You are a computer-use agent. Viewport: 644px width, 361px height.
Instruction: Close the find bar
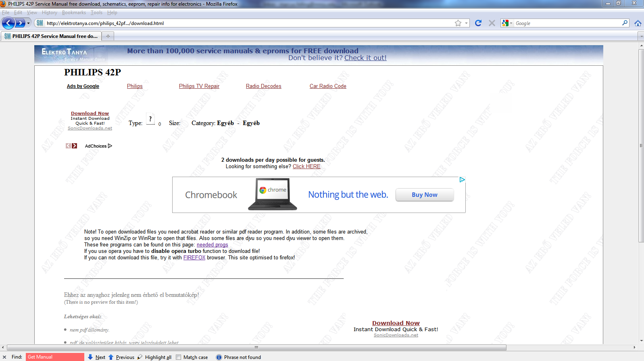coord(4,357)
